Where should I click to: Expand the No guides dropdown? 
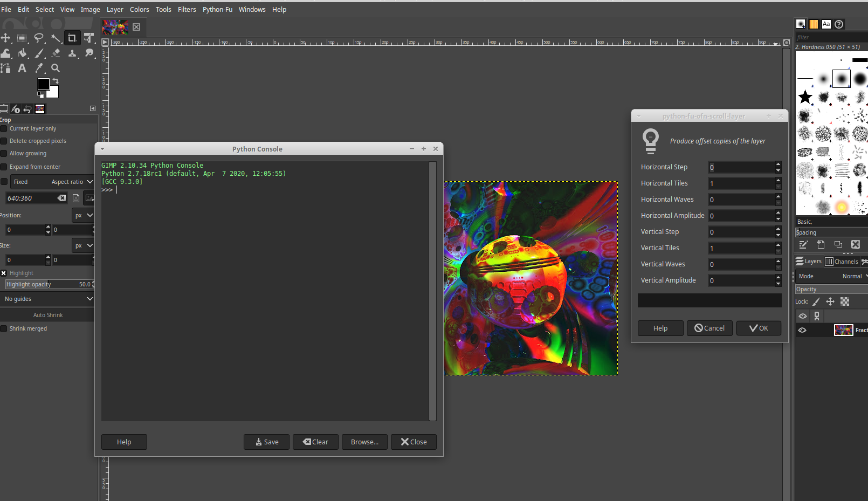[47, 299]
